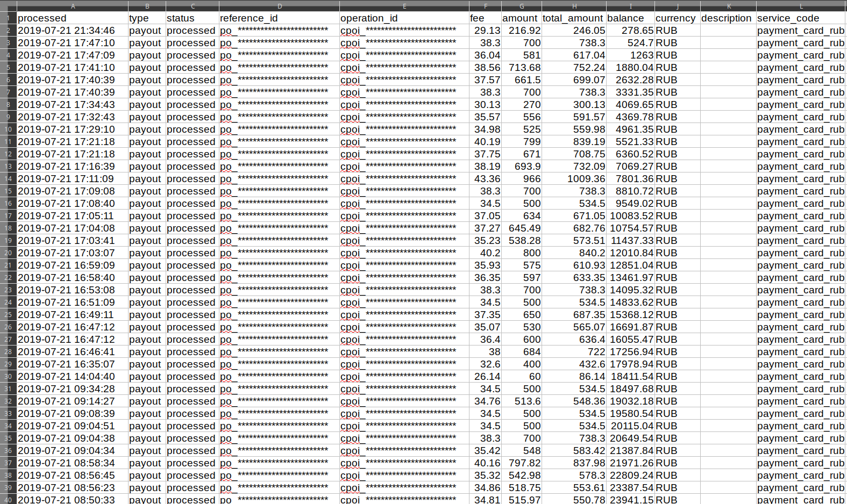The width and height of the screenshot is (847, 504).
Task: Select column F header
Action: (485, 6)
